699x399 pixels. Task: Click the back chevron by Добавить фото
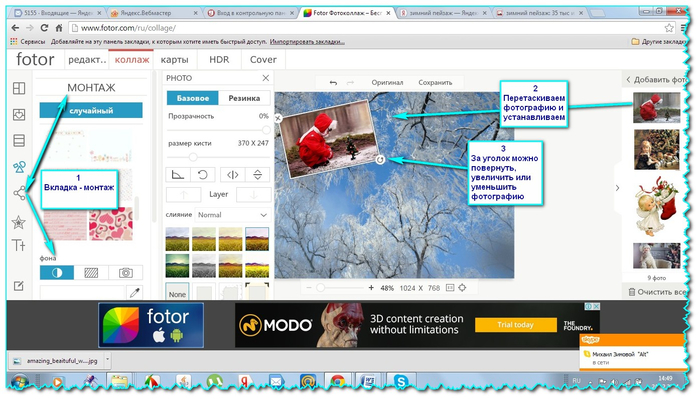tap(628, 80)
